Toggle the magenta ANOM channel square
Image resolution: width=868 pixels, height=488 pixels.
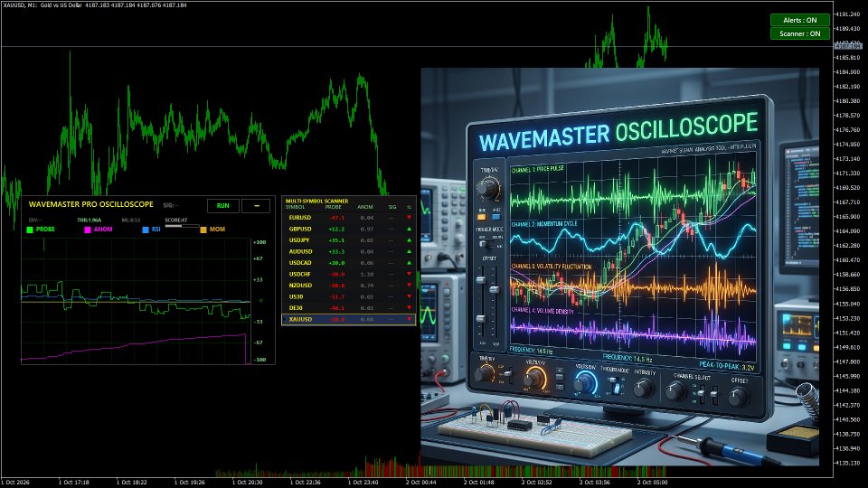point(88,230)
